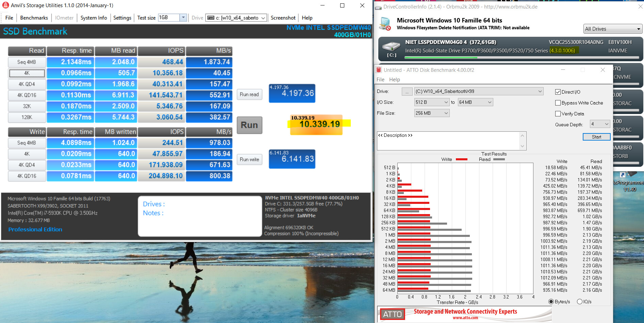Click the IOmeter menu item
The width and height of the screenshot is (644, 323).
point(64,18)
